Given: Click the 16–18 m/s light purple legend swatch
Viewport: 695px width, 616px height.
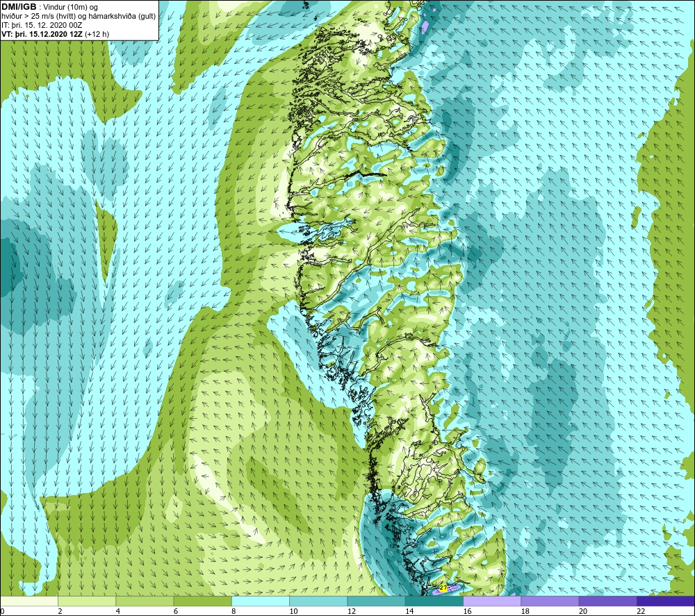Looking at the screenshot, I should tap(492, 601).
